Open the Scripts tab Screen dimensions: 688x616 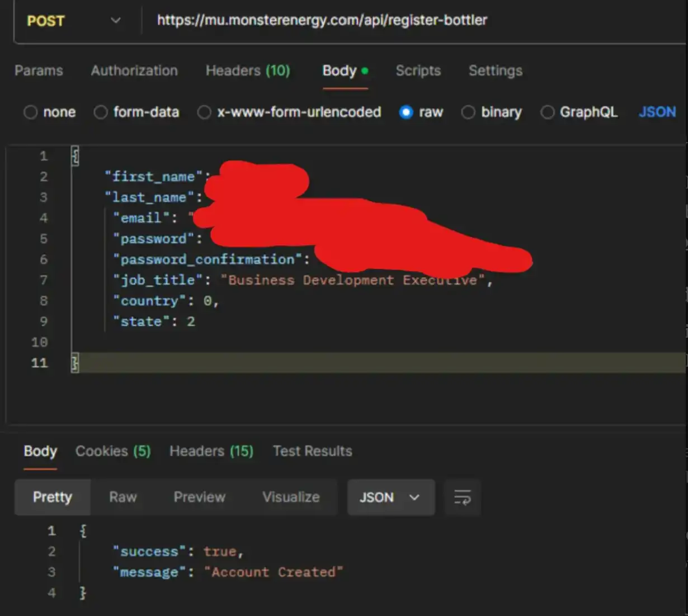(418, 71)
